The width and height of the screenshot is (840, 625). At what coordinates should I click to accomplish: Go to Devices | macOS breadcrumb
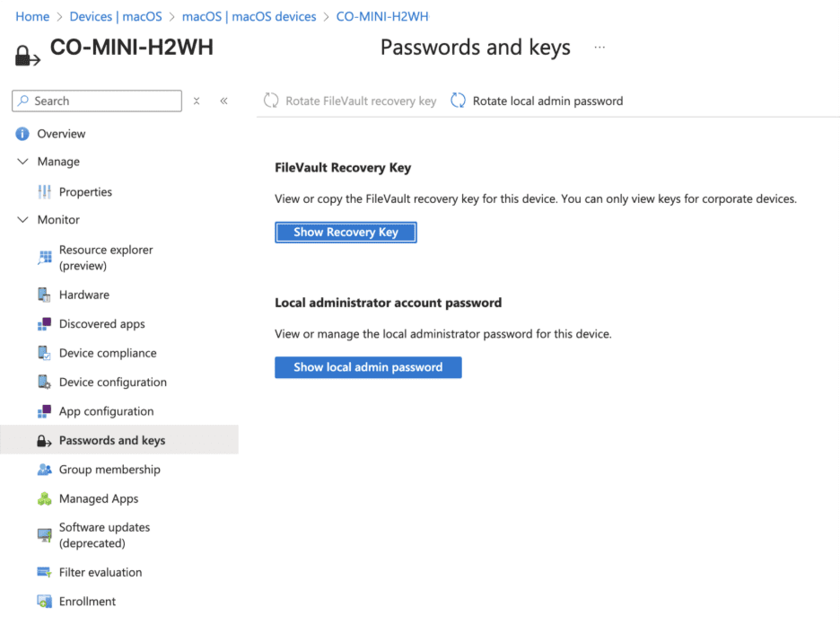click(x=115, y=17)
